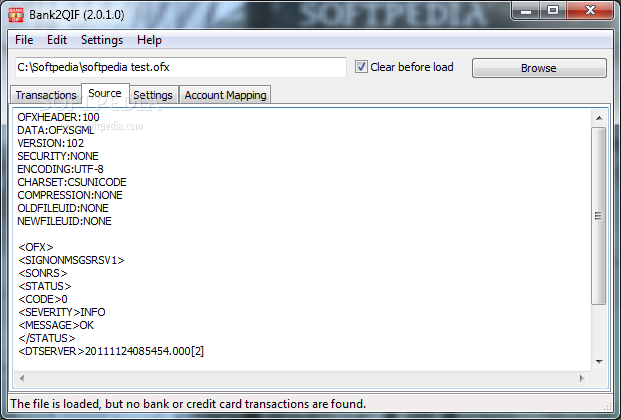This screenshot has height=420, width=621.
Task: Click the Browse button
Action: [539, 68]
